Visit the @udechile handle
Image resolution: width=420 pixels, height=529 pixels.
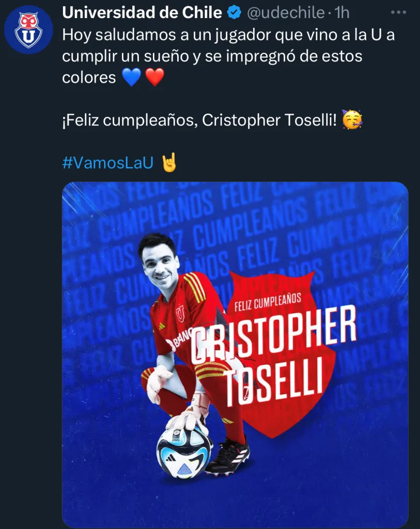coord(287,11)
